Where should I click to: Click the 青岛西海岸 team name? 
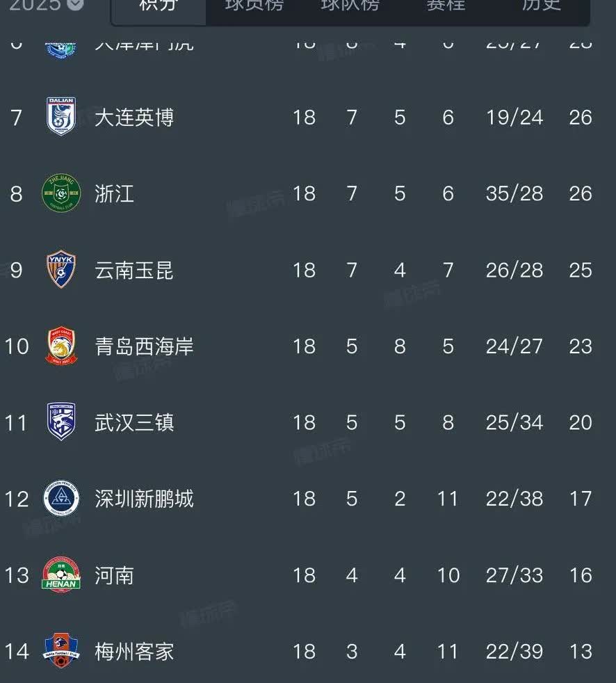144,346
